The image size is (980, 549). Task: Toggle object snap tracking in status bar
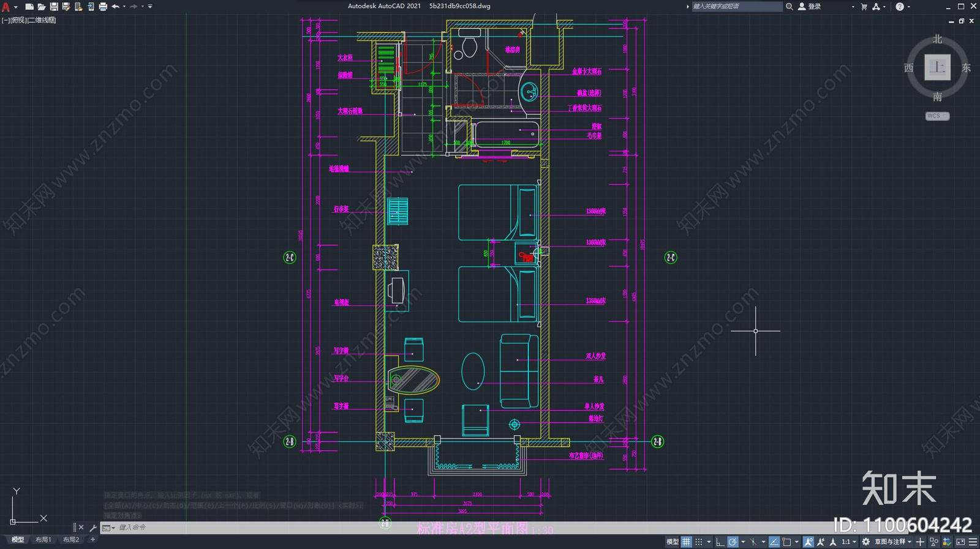click(774, 542)
